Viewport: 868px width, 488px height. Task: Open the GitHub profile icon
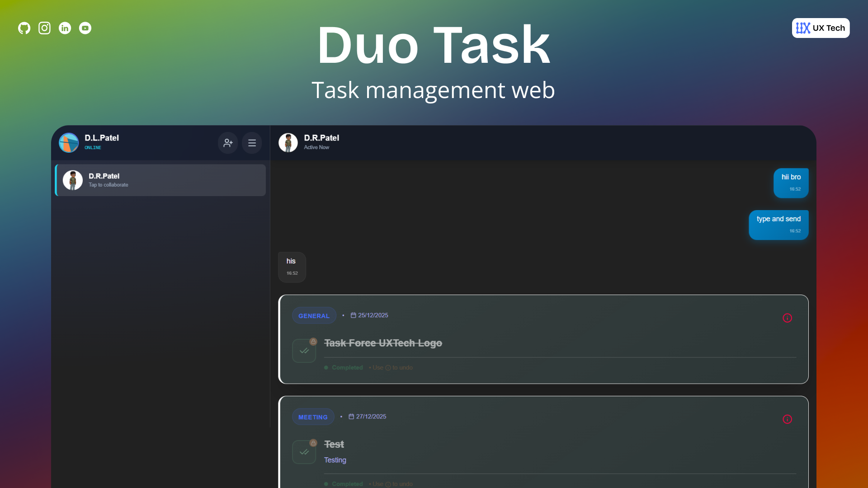point(24,28)
